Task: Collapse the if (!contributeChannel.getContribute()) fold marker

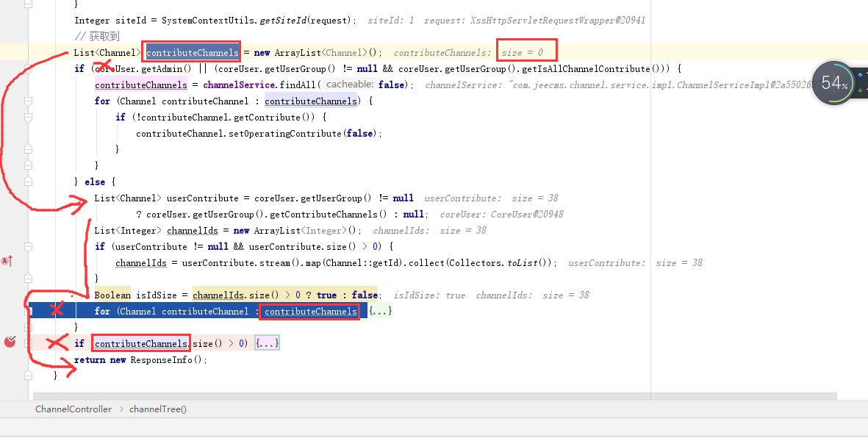Action: coord(28,118)
